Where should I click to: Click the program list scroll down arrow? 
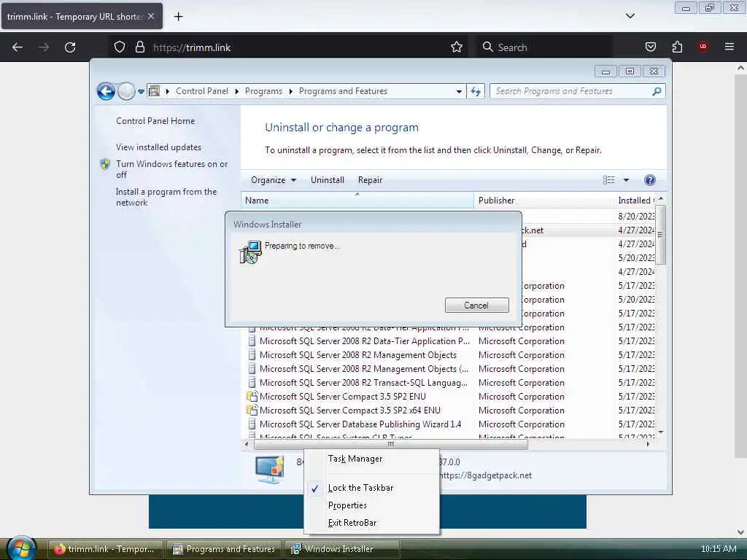(x=661, y=432)
